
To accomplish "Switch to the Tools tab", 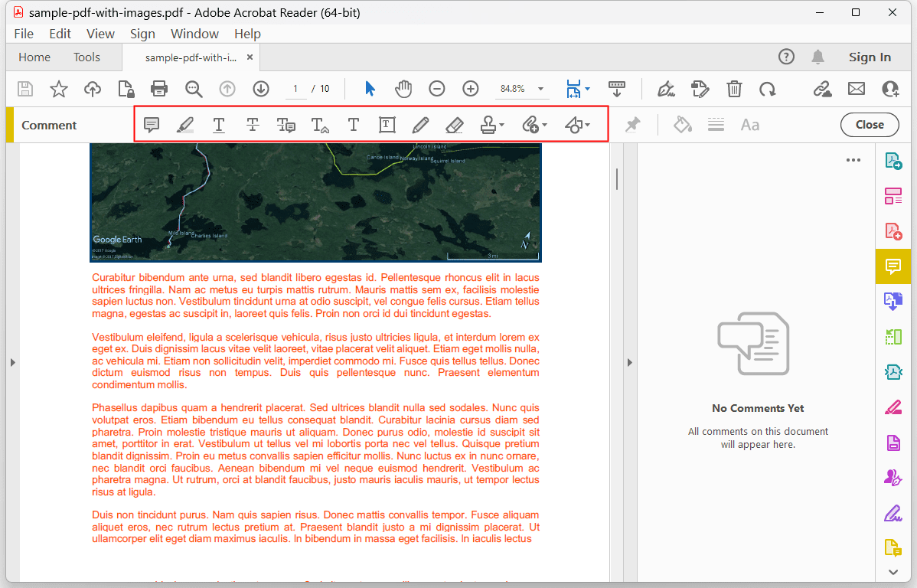I will pos(86,57).
